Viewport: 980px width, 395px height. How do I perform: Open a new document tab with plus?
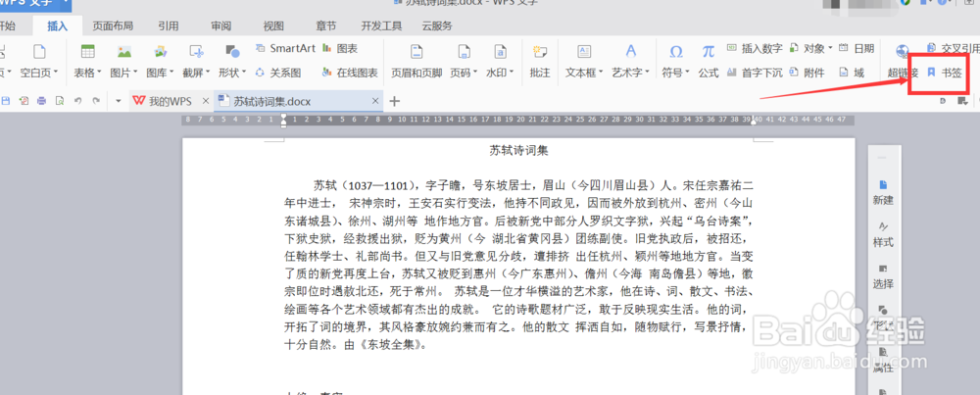click(394, 101)
